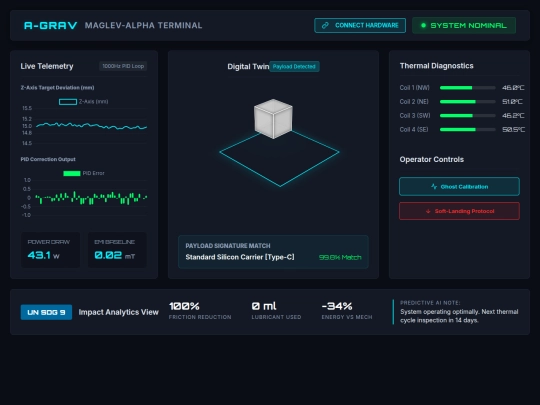
Task: Click the EMI Baseline 0.02 mT card
Action: click(x=117, y=250)
